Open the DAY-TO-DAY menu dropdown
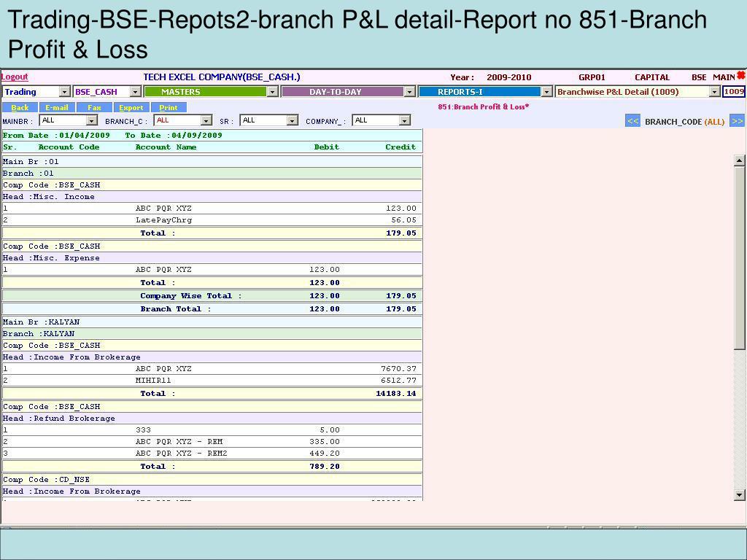 tap(410, 92)
